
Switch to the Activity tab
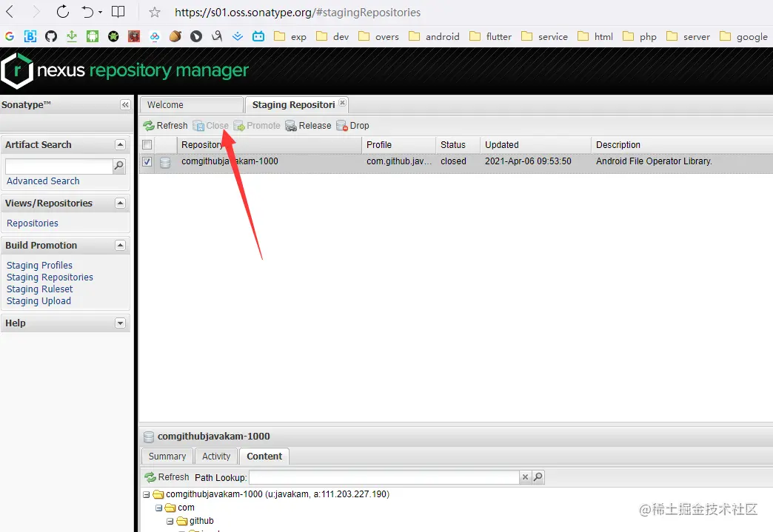pyautogui.click(x=216, y=457)
